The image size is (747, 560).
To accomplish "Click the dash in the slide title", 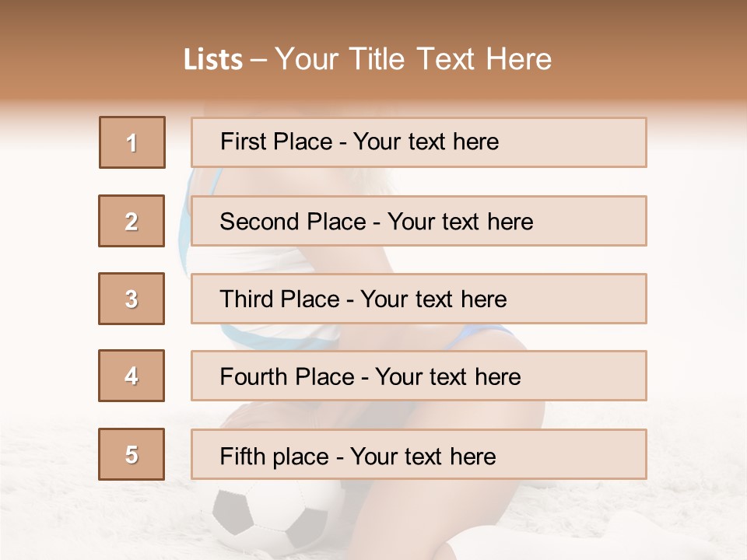I will click(x=258, y=60).
